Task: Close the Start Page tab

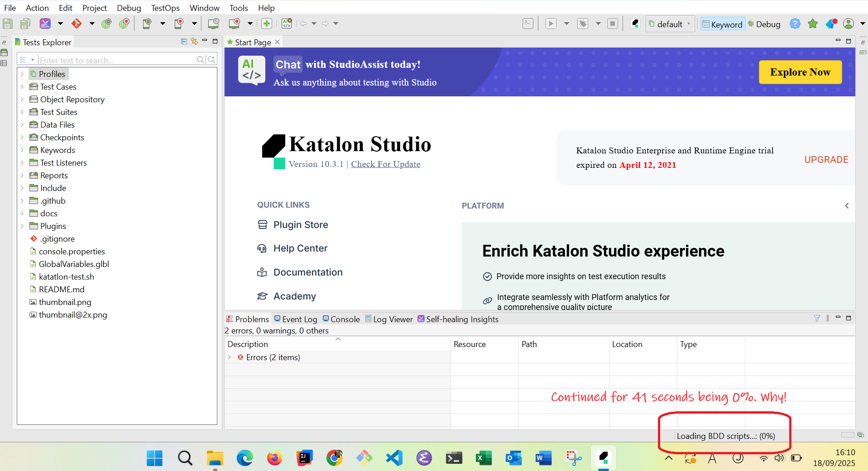Action: [x=278, y=42]
